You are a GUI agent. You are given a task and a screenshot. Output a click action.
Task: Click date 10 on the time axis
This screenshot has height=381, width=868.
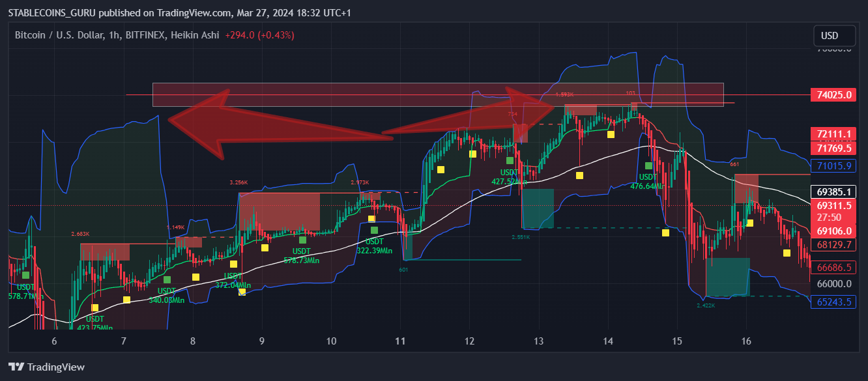tap(331, 341)
